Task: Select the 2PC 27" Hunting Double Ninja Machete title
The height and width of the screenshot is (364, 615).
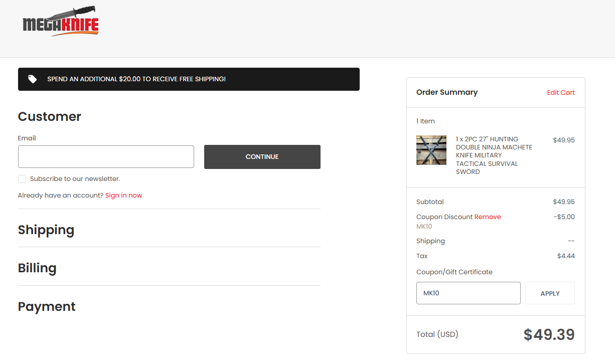Action: click(494, 155)
